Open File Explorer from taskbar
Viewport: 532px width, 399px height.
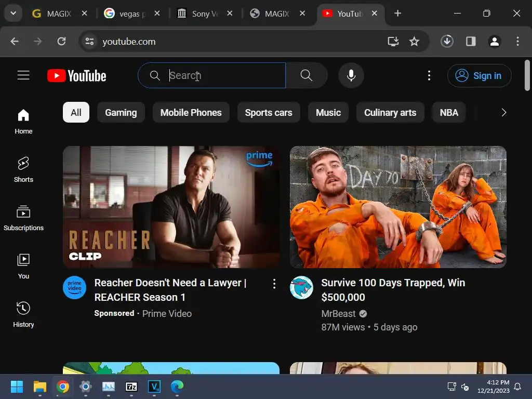pyautogui.click(x=39, y=387)
